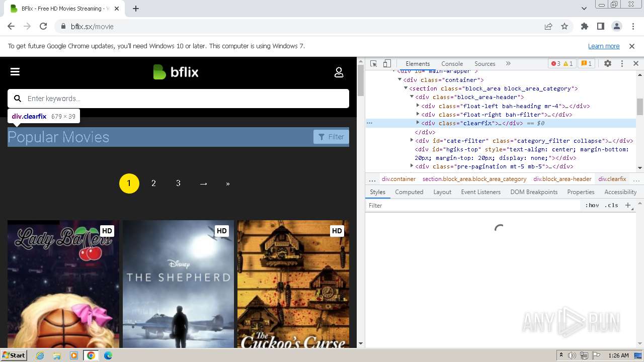Screen dimensions: 644x362
Task: Expand the float-left bah-heading div
Action: pos(418,106)
